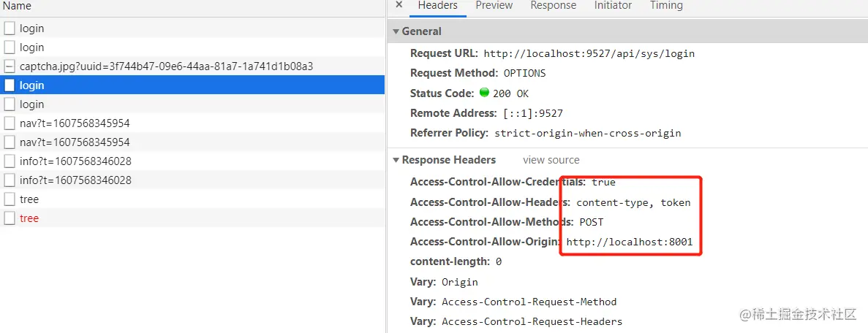868x333 pixels.
Task: Click the Vary value Access-Control-Request-Method
Action: tap(529, 302)
